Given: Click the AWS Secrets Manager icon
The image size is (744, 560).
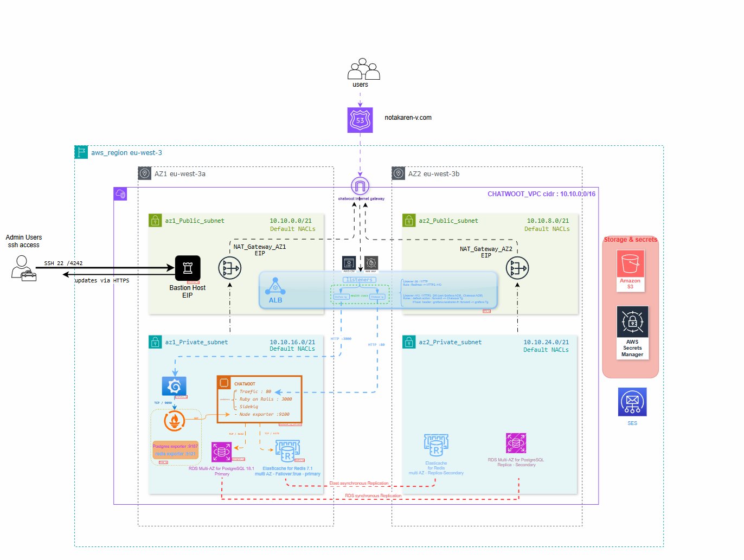Looking at the screenshot, I should pyautogui.click(x=632, y=322).
